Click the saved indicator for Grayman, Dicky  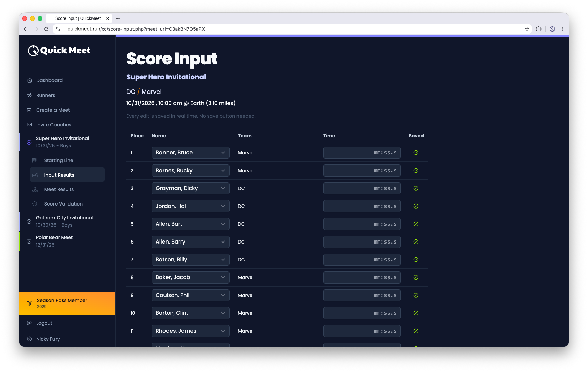pyautogui.click(x=416, y=188)
